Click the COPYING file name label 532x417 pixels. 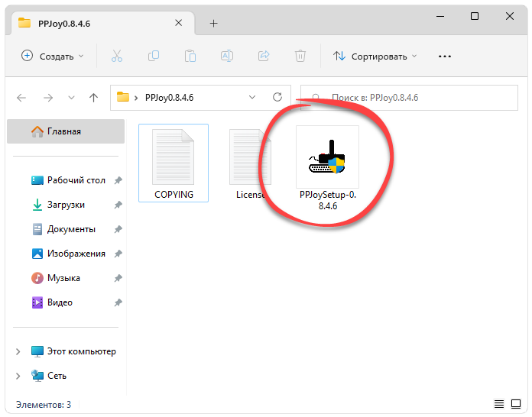(174, 195)
